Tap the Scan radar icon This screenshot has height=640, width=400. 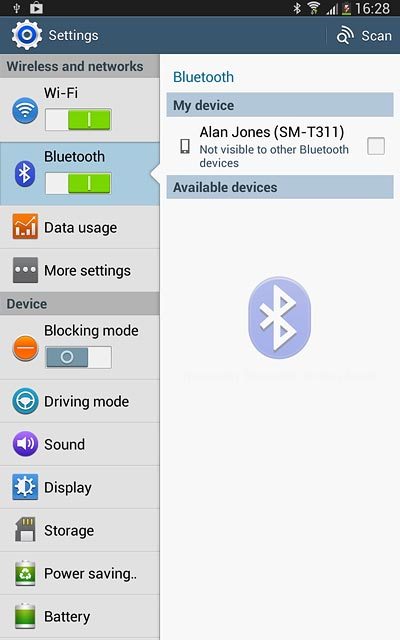[345, 36]
